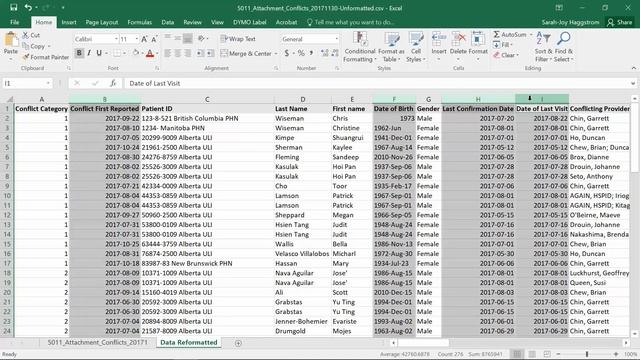The image size is (640, 360).
Task: Toggle Merge & Center
Action: (x=246, y=53)
